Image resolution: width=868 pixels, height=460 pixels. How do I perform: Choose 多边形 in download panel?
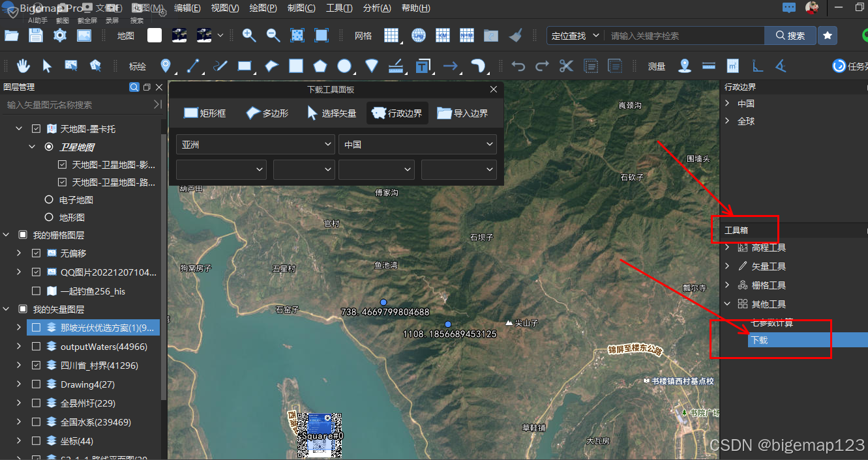(267, 113)
